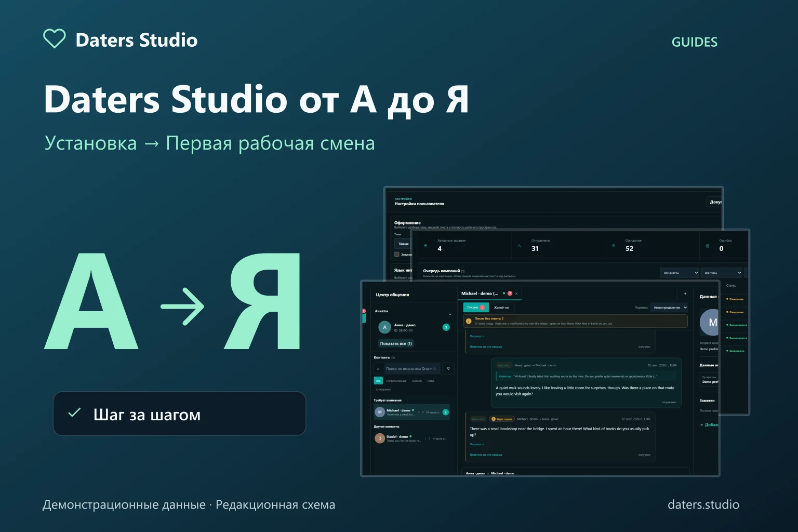798x532 pixels.
Task: Click the Daters Studio heart logo
Action: click(54, 39)
